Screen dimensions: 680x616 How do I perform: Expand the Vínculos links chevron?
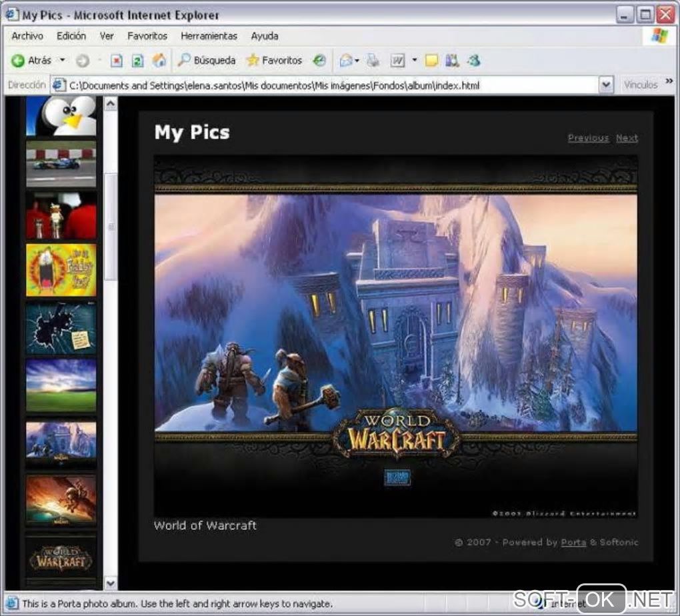point(669,81)
